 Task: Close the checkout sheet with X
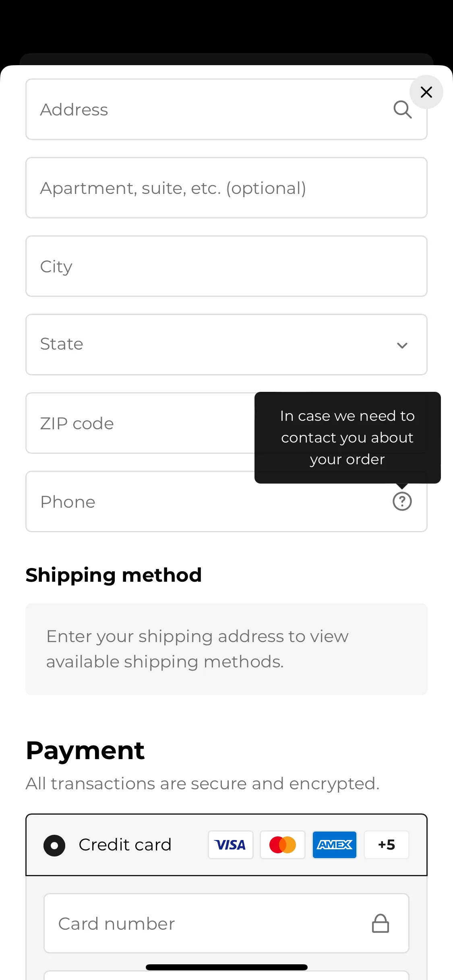point(426,92)
